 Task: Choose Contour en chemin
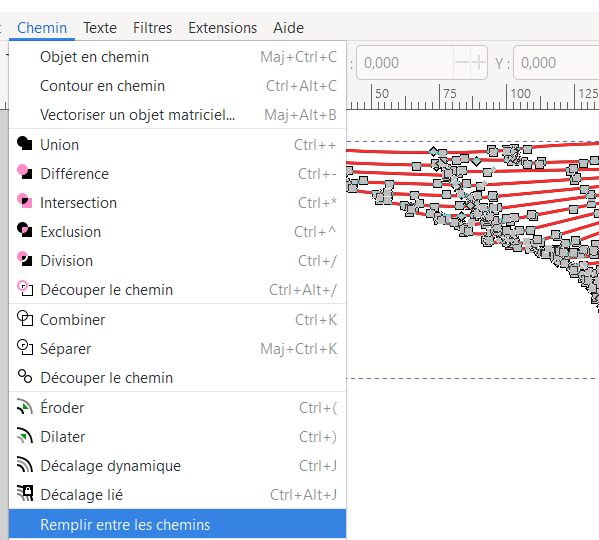point(178,86)
